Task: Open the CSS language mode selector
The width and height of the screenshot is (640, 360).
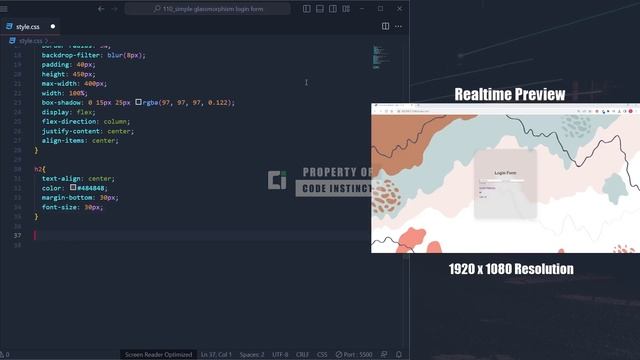Action: point(322,354)
